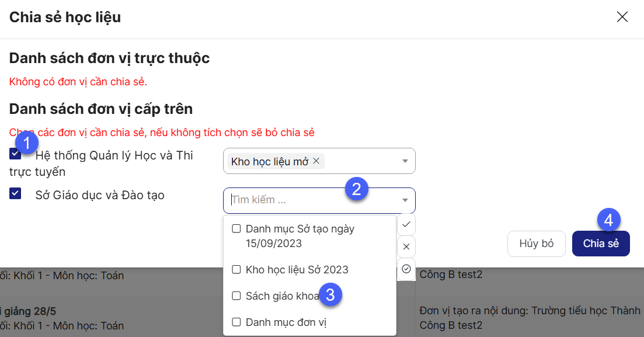
Task: Select 'Danh mục đơn vị' list item
Action: 236,322
